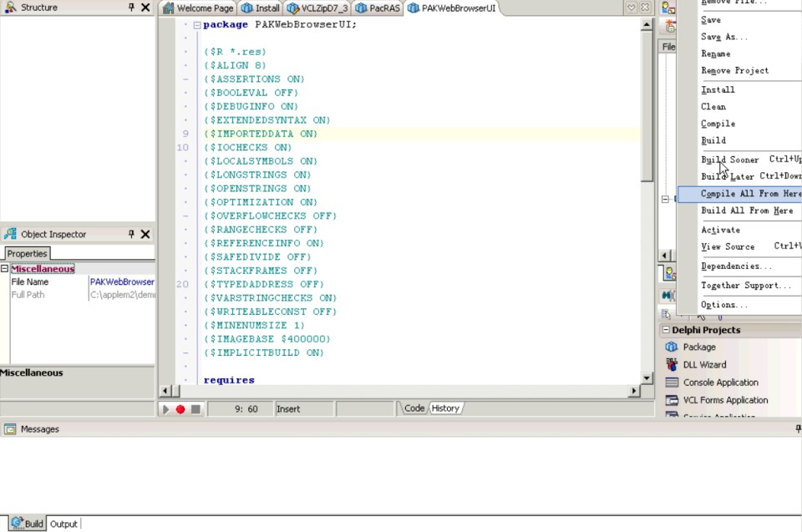
Task: Choose Activate from the context menu
Action: click(x=739, y=231)
